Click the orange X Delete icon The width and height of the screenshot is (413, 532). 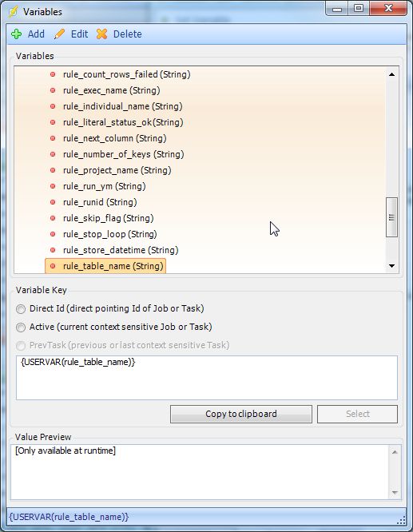(101, 34)
